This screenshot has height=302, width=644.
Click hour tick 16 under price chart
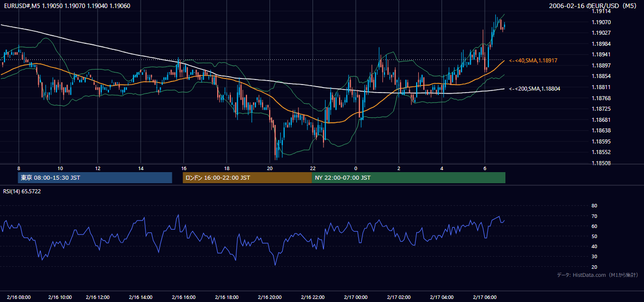click(183, 168)
